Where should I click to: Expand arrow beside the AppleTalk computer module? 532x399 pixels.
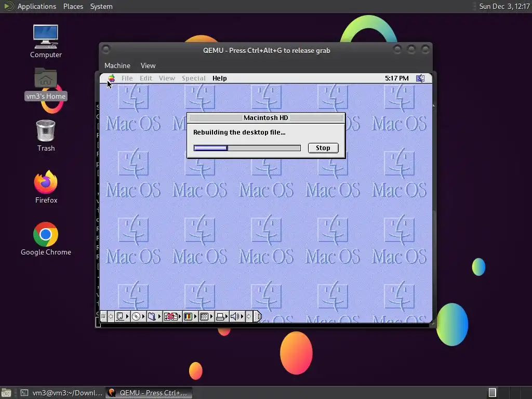(x=127, y=316)
